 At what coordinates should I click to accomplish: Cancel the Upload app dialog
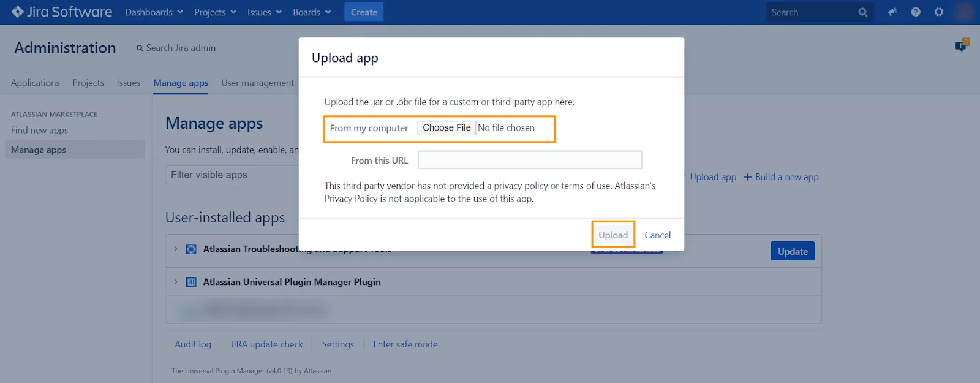[x=658, y=235]
